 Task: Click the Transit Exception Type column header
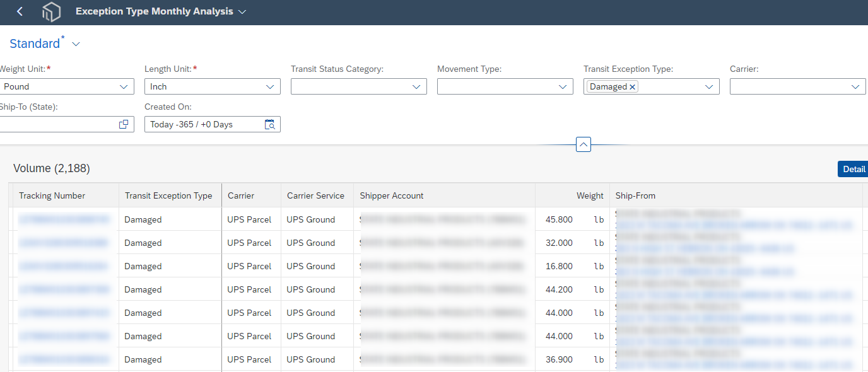(168, 195)
